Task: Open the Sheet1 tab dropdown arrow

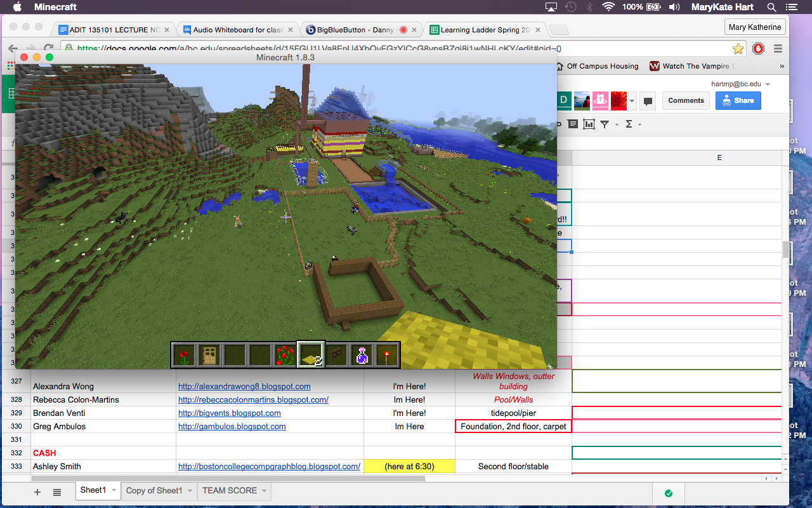Action: pyautogui.click(x=114, y=491)
